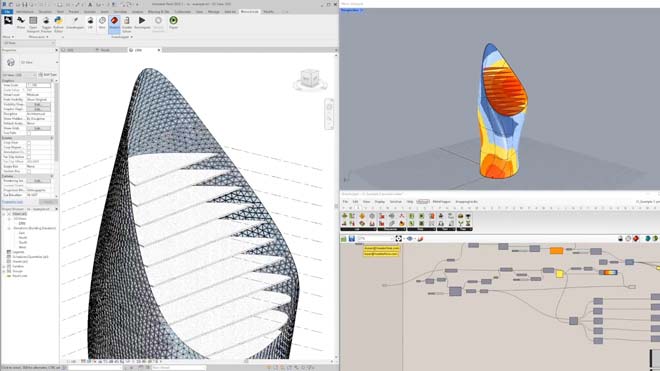Open the 3D View type selector dropdown
The height and width of the screenshot is (371, 660).
pyautogui.click(x=30, y=62)
